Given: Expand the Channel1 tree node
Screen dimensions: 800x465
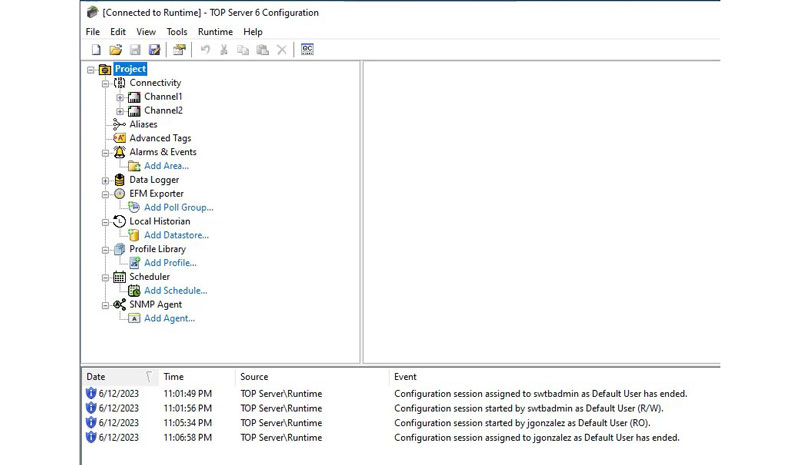Looking at the screenshot, I should pos(120,97).
